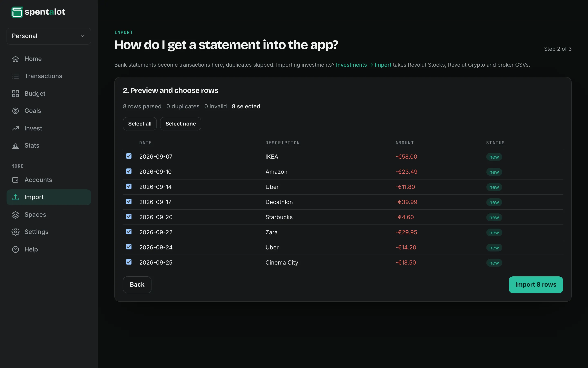
Task: Click the IKEA amount -€58.00
Action: [406, 157]
